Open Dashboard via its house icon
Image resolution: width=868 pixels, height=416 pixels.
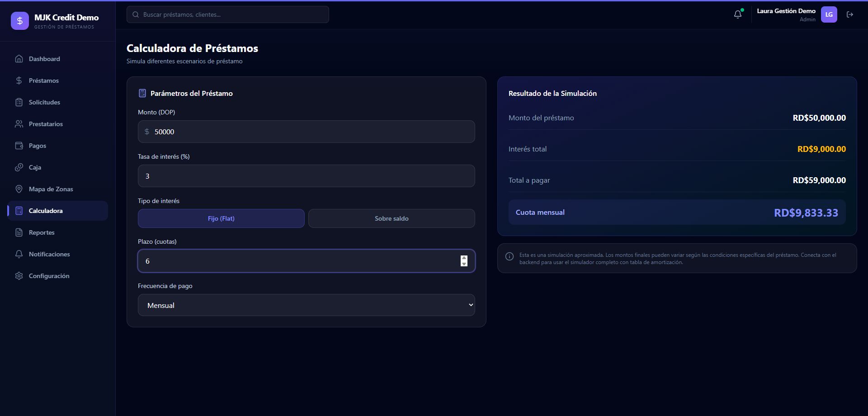[x=19, y=59]
